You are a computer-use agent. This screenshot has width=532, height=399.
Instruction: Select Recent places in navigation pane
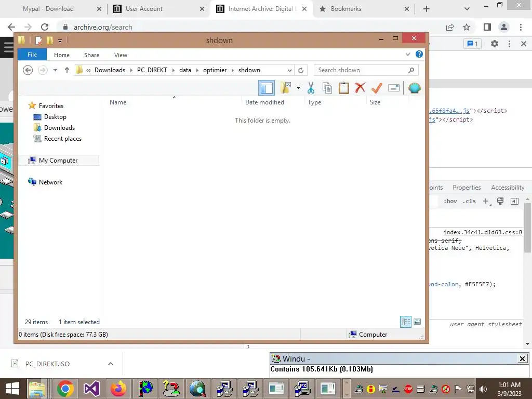tap(63, 138)
